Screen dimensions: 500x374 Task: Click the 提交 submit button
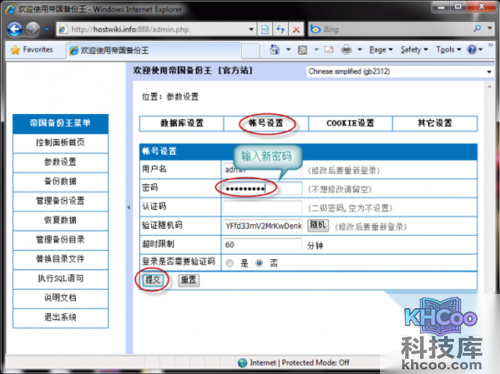point(153,280)
